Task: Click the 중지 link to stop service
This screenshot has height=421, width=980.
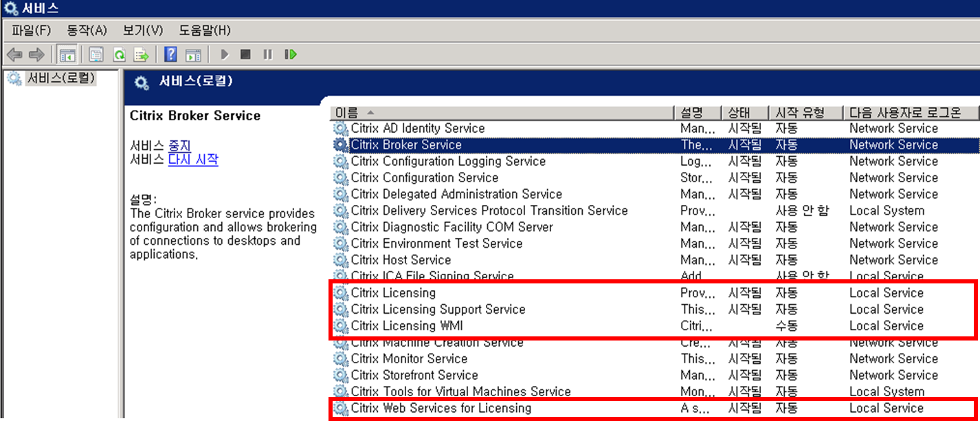Action: point(179,146)
